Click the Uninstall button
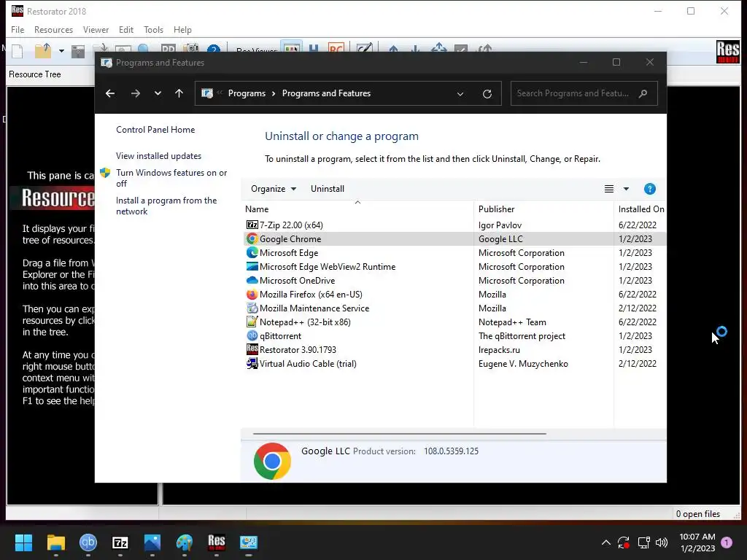This screenshot has width=747, height=560. pos(328,189)
